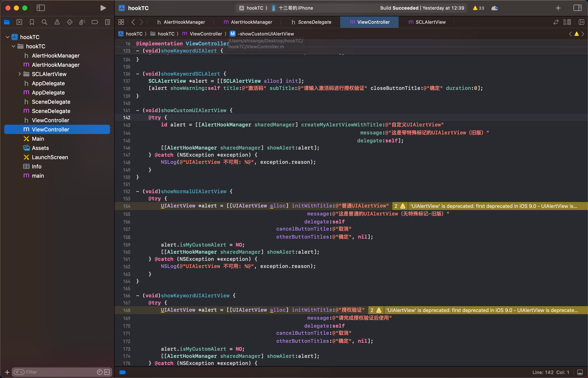Open the -showCustomUIAlertView method breadcrumb
Image resolution: width=588 pixels, height=378 pixels.
[x=262, y=34]
